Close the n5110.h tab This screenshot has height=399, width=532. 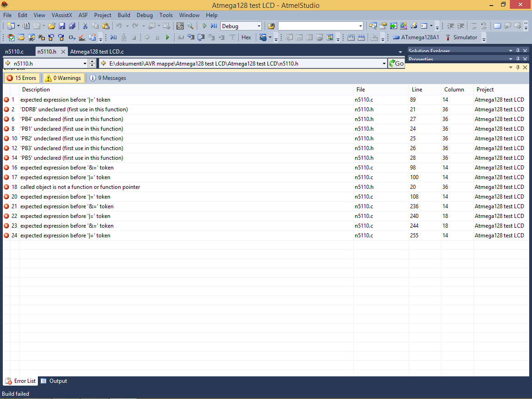(x=63, y=52)
